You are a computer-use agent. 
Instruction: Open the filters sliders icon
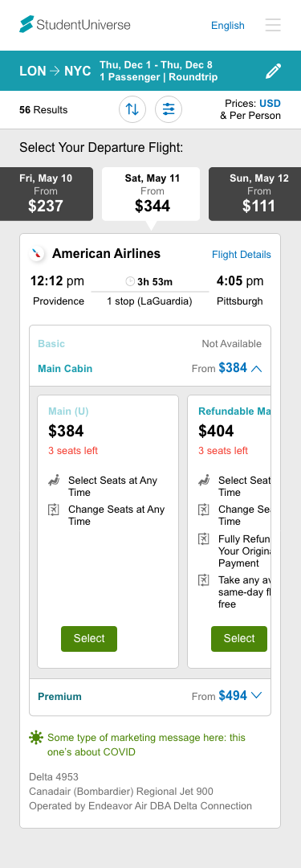(169, 109)
